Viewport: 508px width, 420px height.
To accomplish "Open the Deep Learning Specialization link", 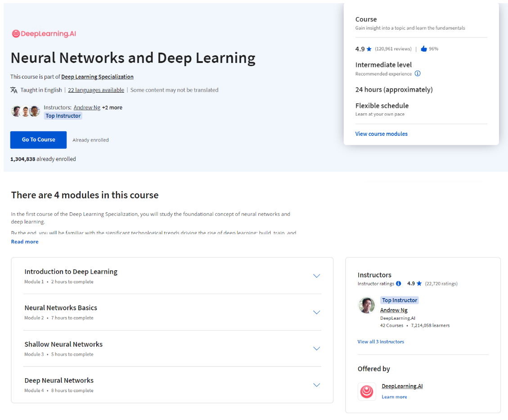I will click(97, 76).
